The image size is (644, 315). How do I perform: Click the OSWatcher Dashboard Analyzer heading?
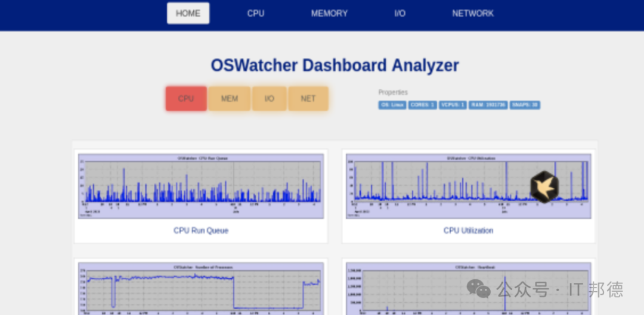click(335, 66)
